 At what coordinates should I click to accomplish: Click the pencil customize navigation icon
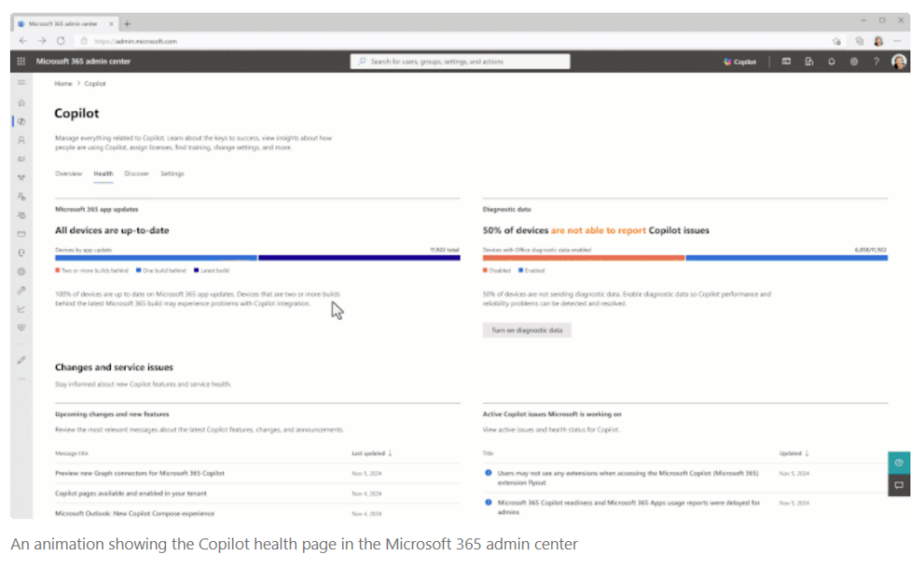click(x=22, y=360)
